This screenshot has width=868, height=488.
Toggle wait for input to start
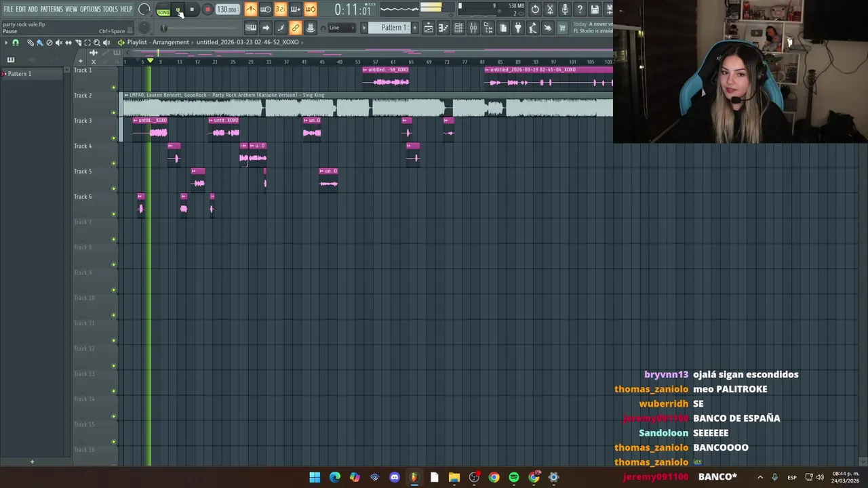[x=266, y=9]
